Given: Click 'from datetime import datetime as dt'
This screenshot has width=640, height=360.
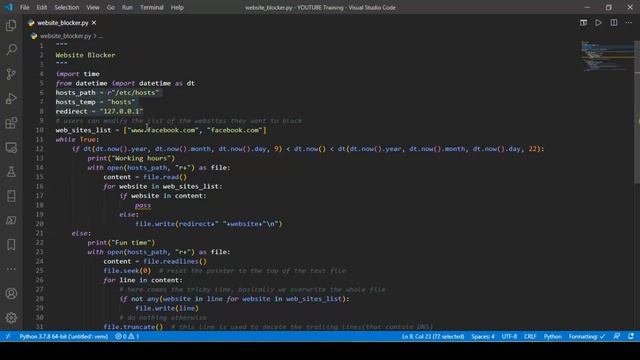Looking at the screenshot, I should (125, 83).
